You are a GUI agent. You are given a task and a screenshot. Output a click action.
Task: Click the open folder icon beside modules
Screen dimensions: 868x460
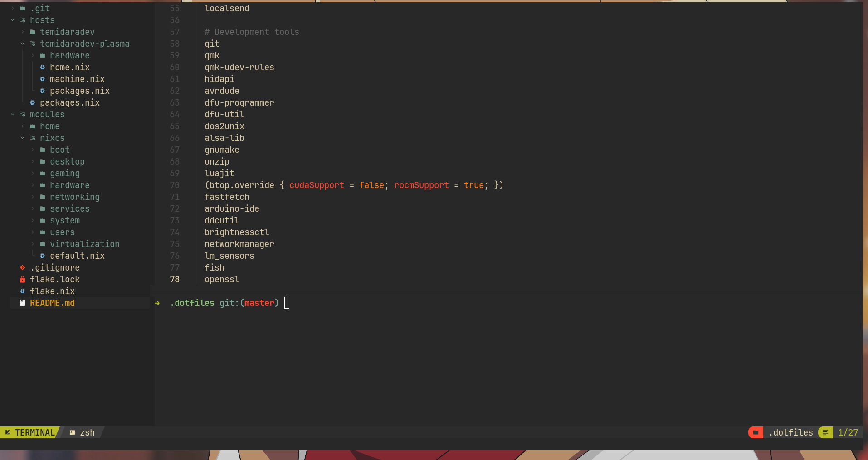[x=22, y=115]
